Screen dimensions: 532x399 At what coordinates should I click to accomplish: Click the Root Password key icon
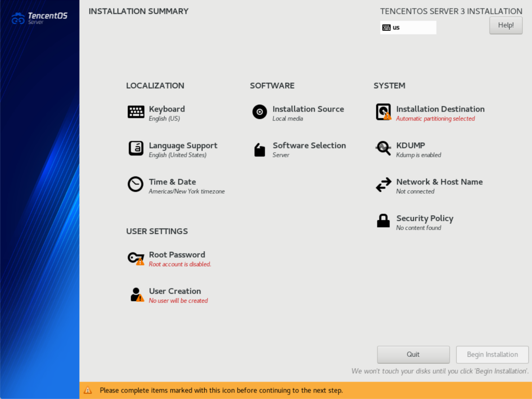click(x=136, y=258)
